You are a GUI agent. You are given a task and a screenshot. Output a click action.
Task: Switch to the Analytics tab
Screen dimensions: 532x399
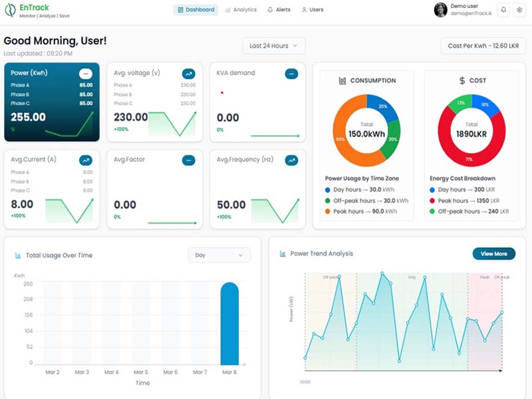coord(241,10)
